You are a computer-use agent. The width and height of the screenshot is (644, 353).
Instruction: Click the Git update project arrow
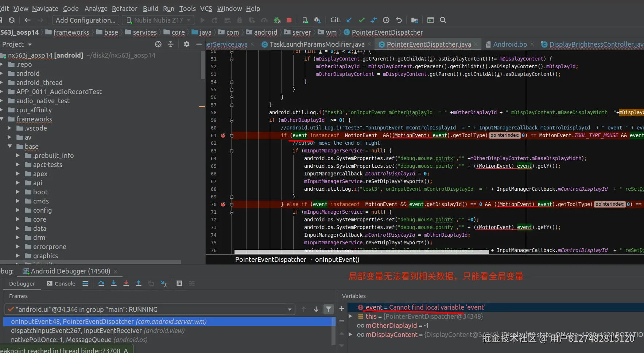[349, 20]
